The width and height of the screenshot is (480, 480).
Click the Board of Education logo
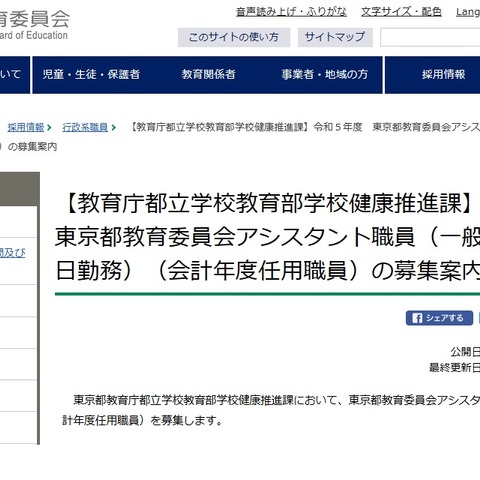point(34,25)
